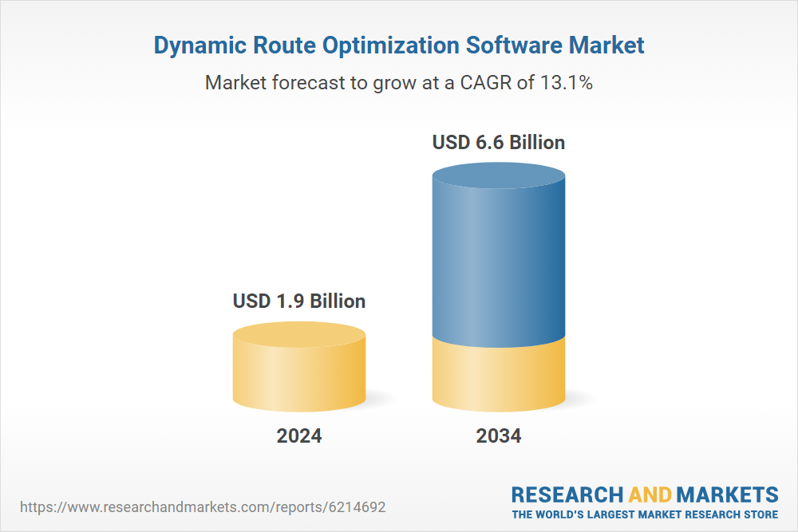Select the 2034 year label
798x532 pixels.
(x=498, y=436)
